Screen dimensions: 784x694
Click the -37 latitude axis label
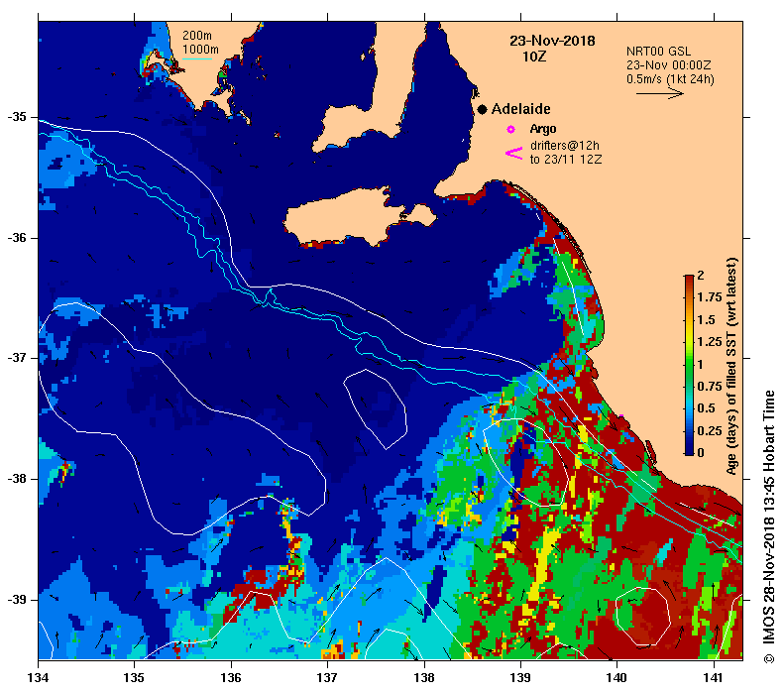(x=20, y=358)
